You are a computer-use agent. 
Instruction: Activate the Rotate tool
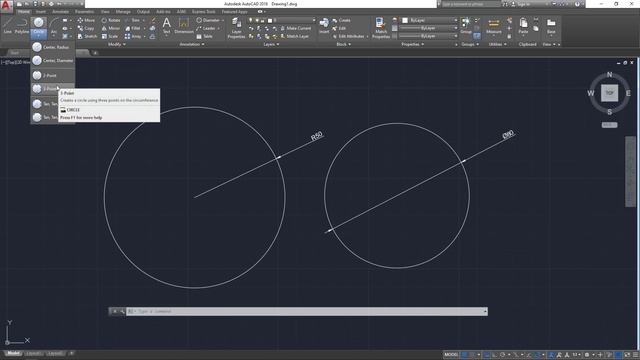[x=111, y=20]
